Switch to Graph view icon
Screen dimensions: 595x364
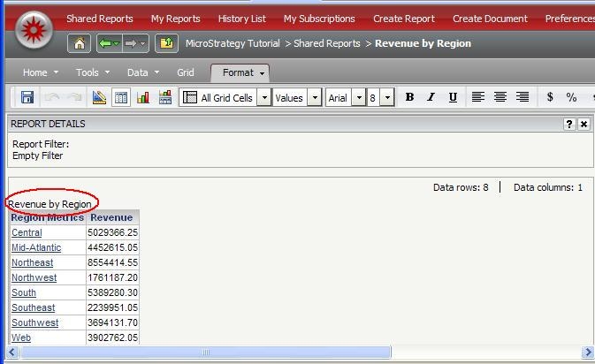(x=143, y=97)
